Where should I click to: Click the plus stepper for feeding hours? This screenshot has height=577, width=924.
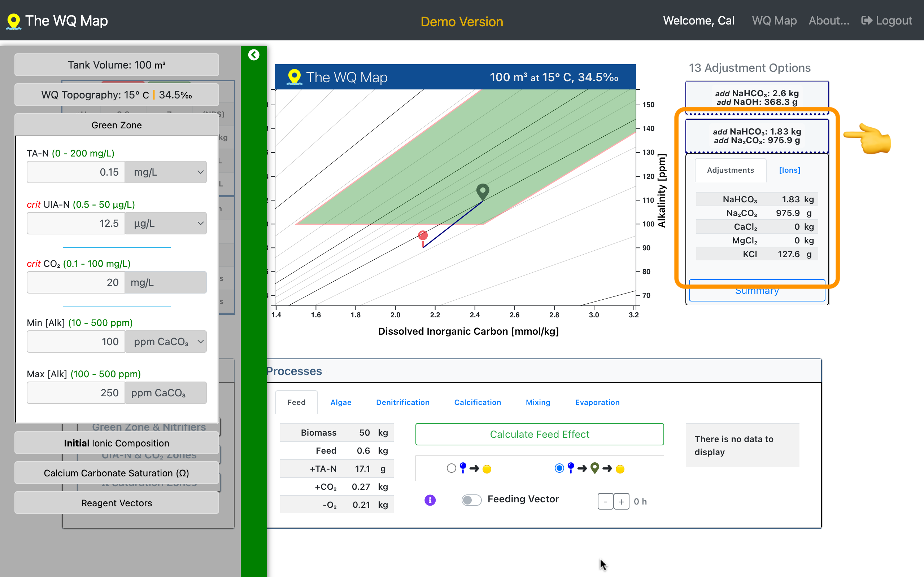tap(621, 501)
